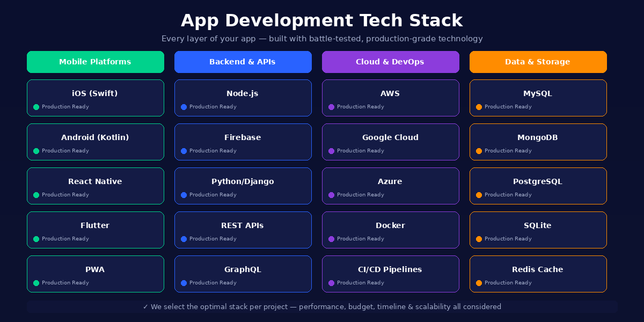This screenshot has width=644, height=322.
Task: Click the purple status dot under Google Cloud
Action: (332, 151)
